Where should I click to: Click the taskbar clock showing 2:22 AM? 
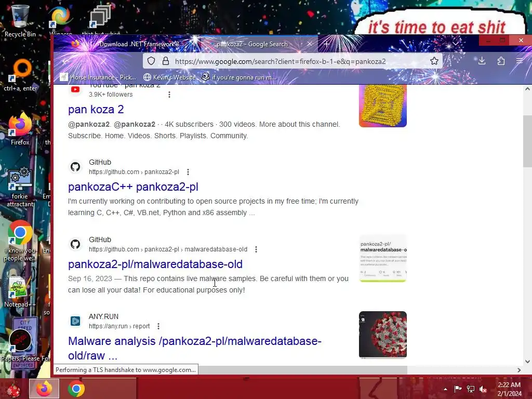click(509, 389)
